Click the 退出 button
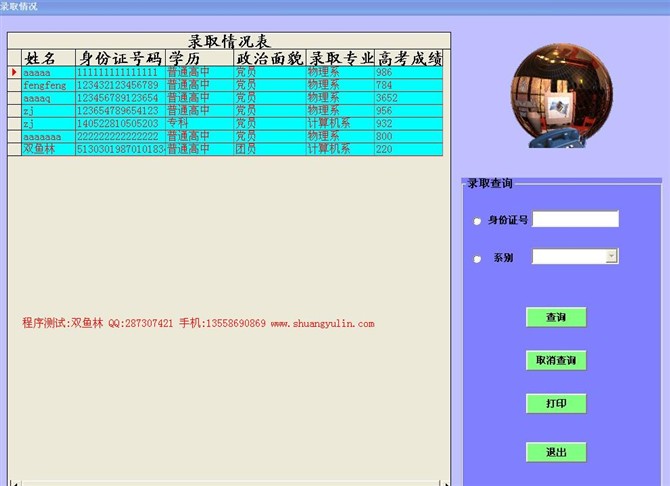 [x=556, y=452]
